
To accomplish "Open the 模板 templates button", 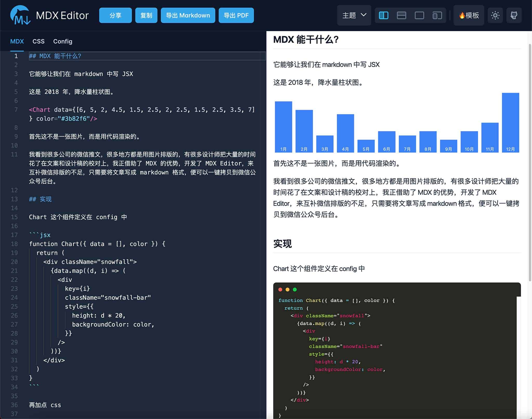I will point(469,15).
